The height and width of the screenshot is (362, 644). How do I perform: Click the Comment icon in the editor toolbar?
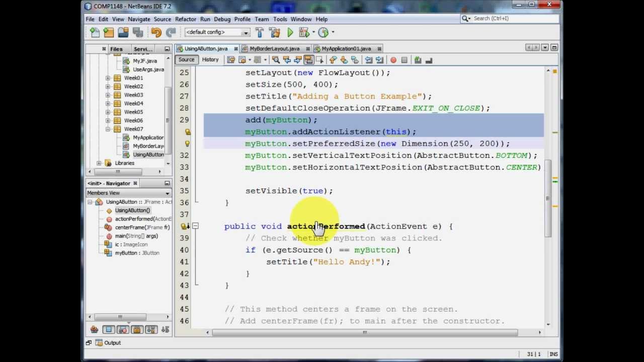418,60
